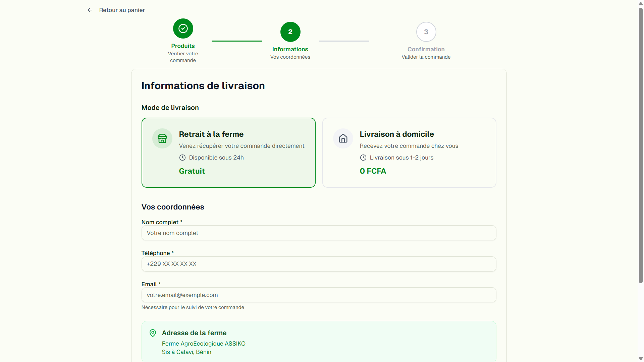Click the Retour au panier link
The width and height of the screenshot is (644, 362).
122,10
